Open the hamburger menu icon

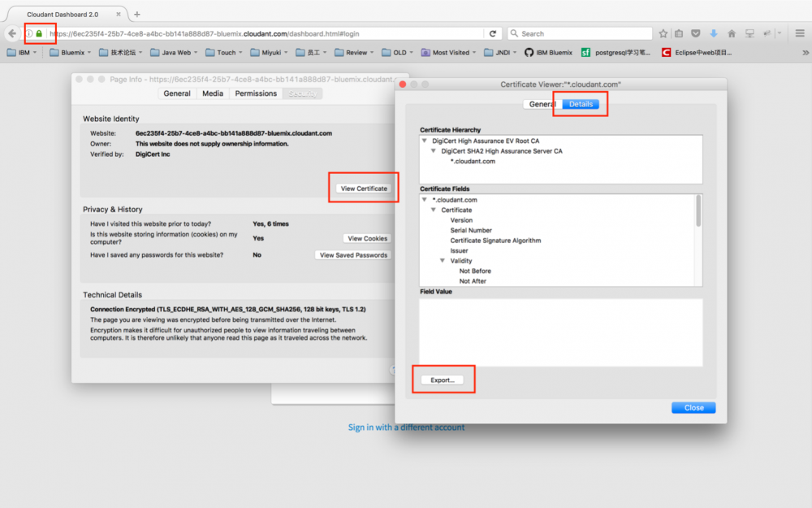point(800,33)
